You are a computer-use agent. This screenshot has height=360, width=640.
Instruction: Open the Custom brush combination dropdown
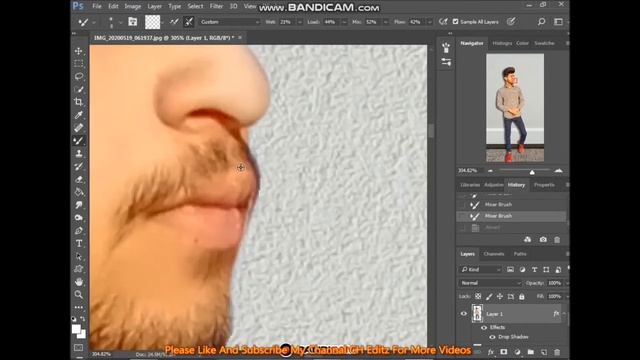coord(230,22)
